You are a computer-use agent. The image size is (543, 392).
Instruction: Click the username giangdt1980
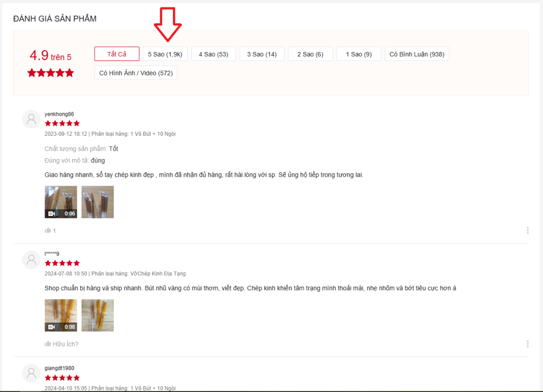pyautogui.click(x=60, y=368)
